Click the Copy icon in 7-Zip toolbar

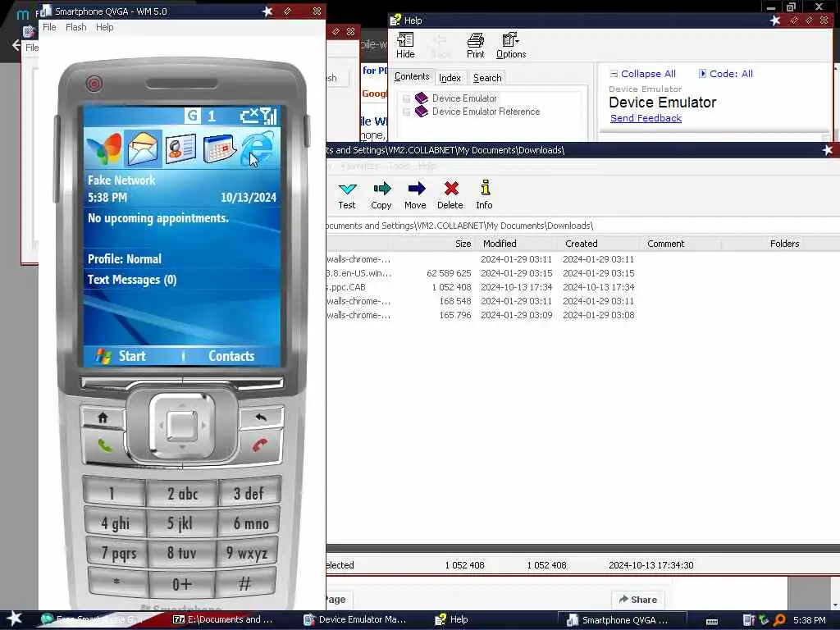pyautogui.click(x=381, y=195)
